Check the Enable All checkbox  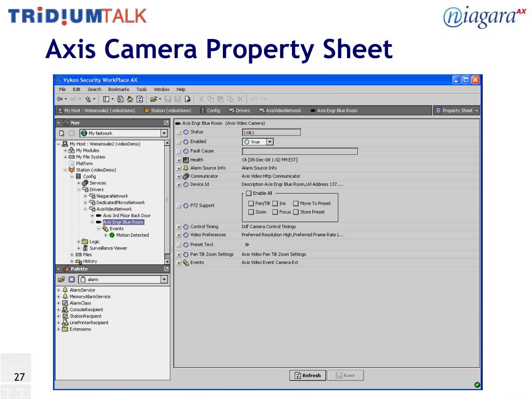(x=249, y=193)
